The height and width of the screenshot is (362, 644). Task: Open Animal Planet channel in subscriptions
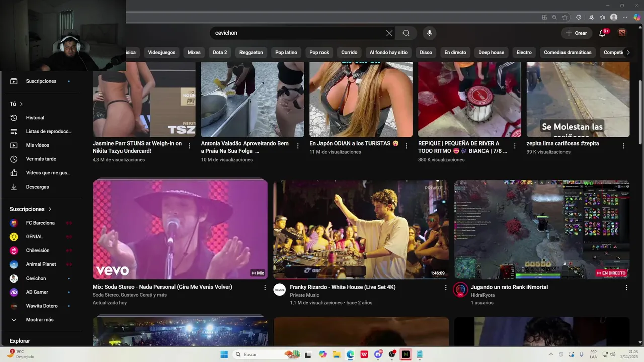(41, 264)
